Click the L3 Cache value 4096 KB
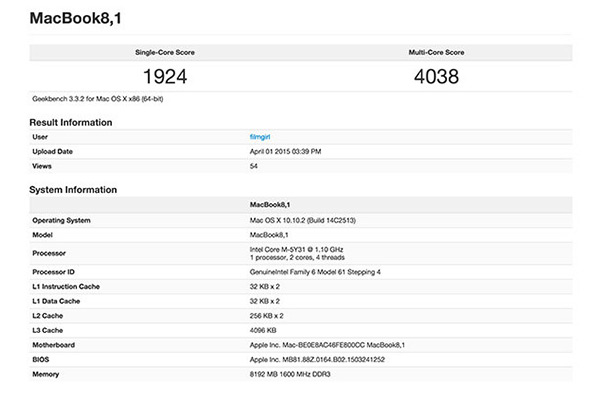 (263, 328)
